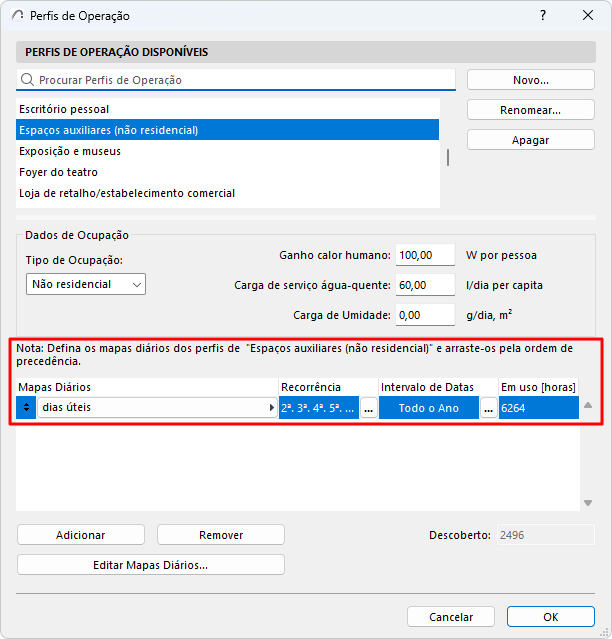Select the Escritório pessoal profile
612x639 pixels.
(227, 109)
